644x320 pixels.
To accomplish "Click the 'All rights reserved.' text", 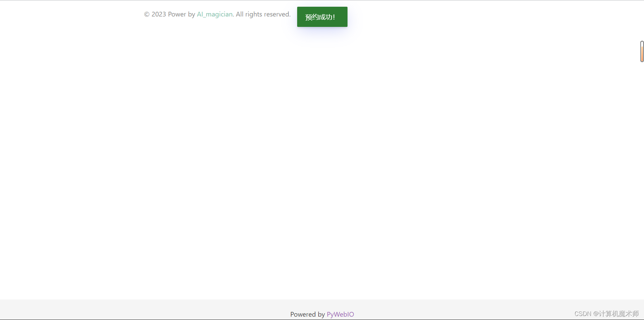I will point(263,14).
